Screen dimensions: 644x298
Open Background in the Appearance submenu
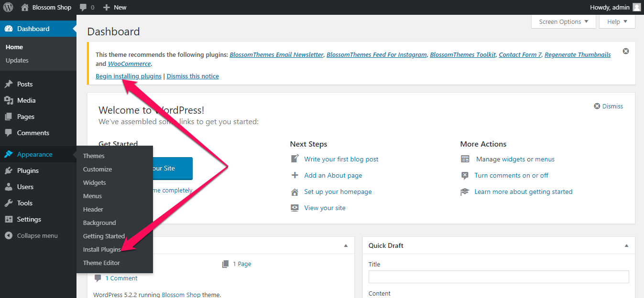[x=99, y=223]
